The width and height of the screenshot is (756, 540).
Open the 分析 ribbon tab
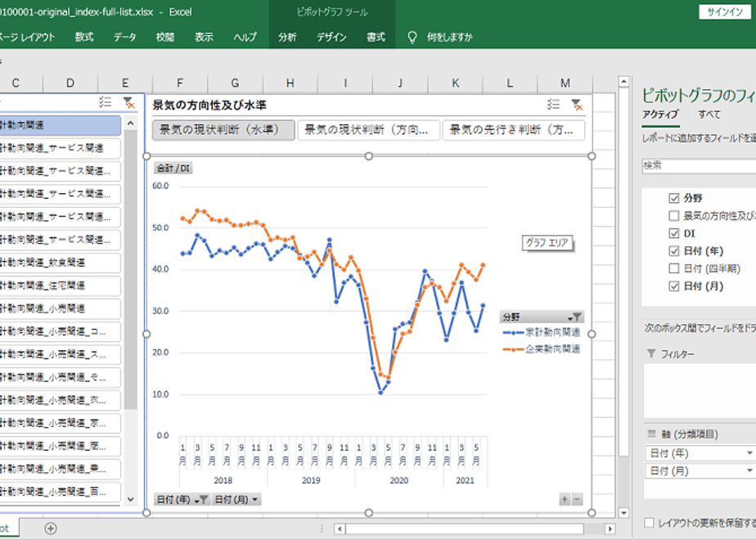pos(287,37)
